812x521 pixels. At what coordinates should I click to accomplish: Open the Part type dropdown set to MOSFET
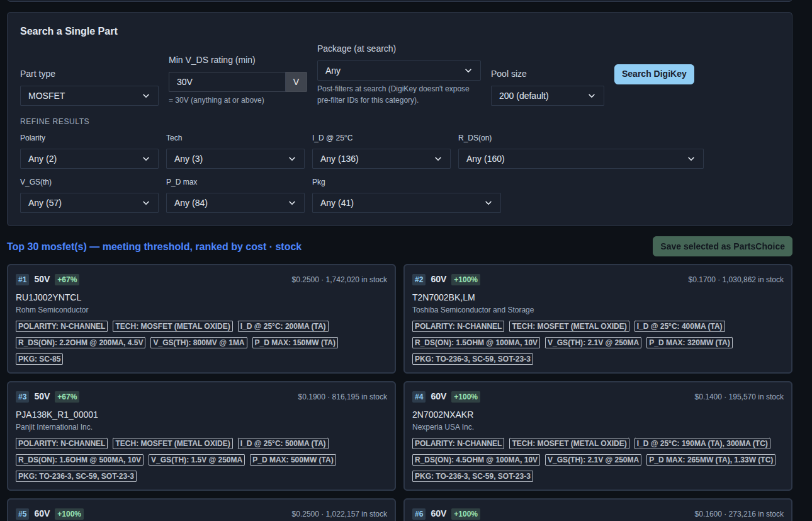click(x=89, y=96)
